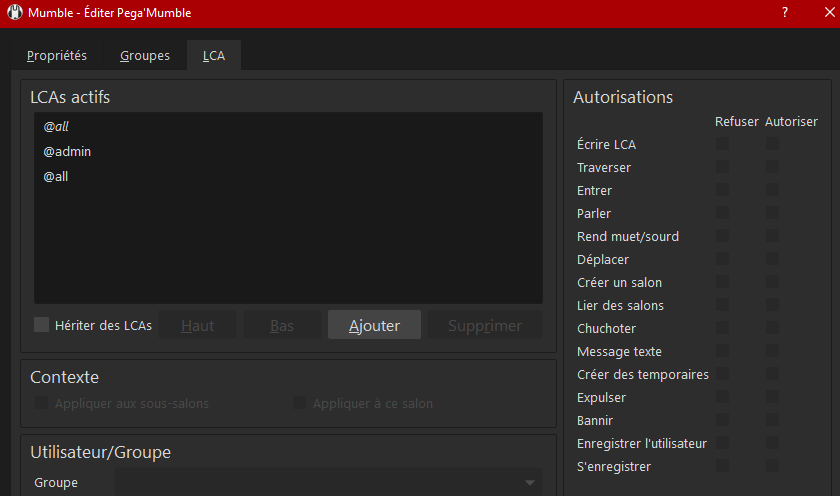Tick Autoriser checkbox for Écrire LCA
The width and height of the screenshot is (840, 496).
coord(773,145)
